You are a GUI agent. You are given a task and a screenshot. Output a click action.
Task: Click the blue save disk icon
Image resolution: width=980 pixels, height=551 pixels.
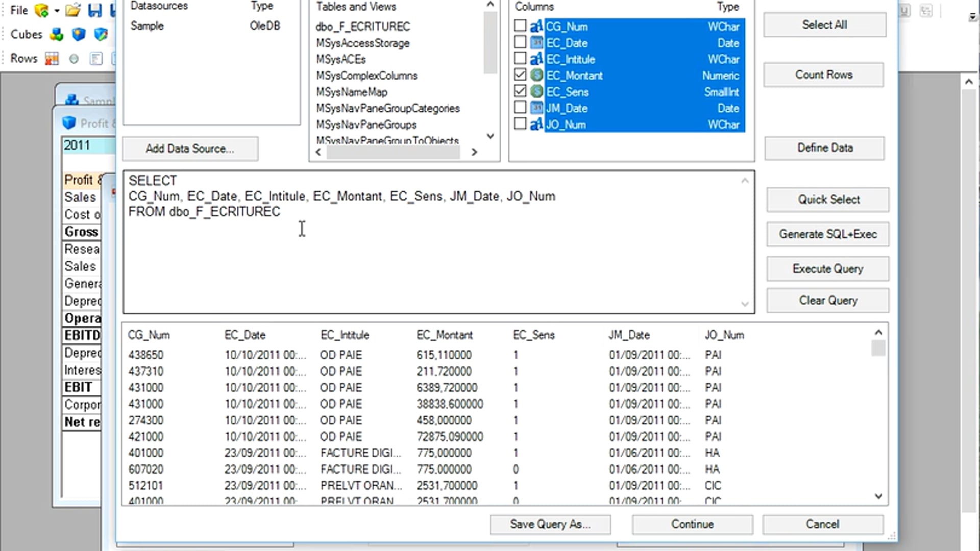pos(95,10)
